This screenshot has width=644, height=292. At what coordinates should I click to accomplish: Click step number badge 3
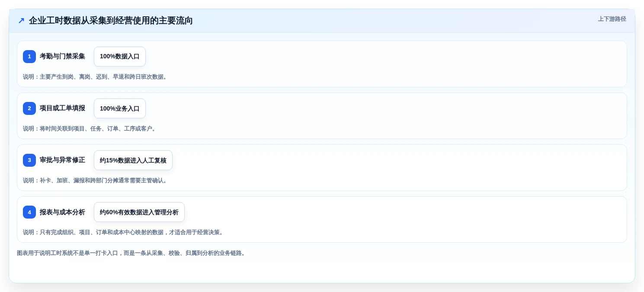coord(29,160)
